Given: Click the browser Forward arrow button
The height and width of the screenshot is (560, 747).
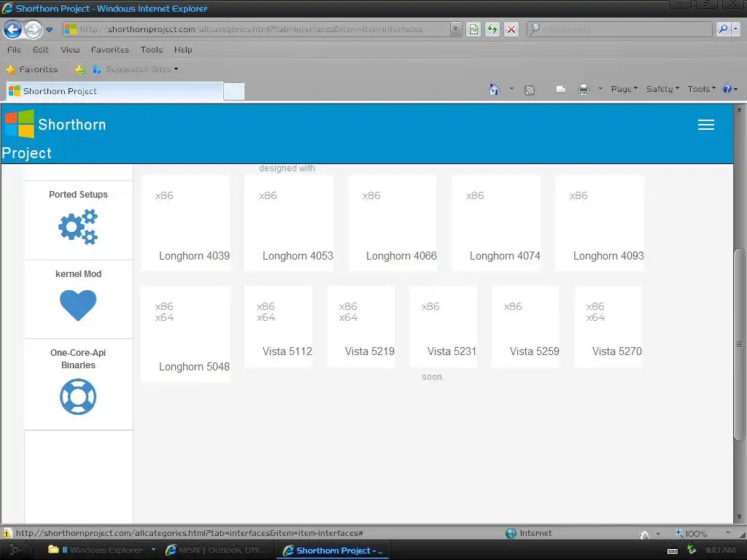Looking at the screenshot, I should tap(33, 29).
